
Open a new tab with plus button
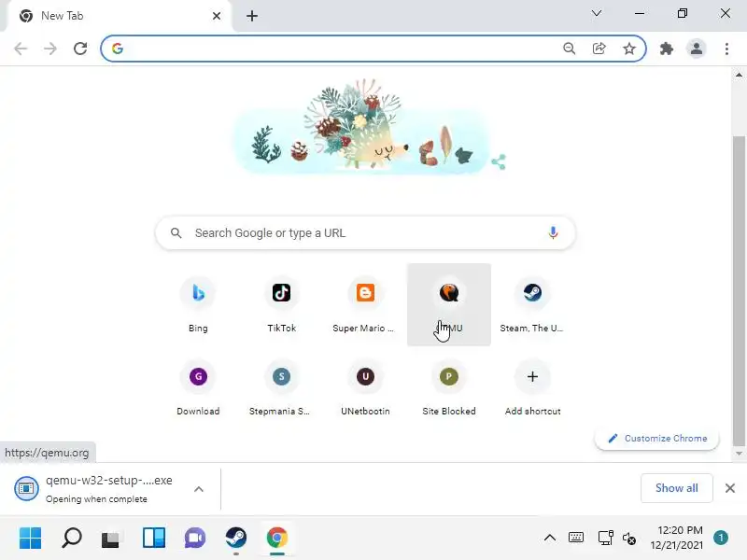click(x=252, y=16)
